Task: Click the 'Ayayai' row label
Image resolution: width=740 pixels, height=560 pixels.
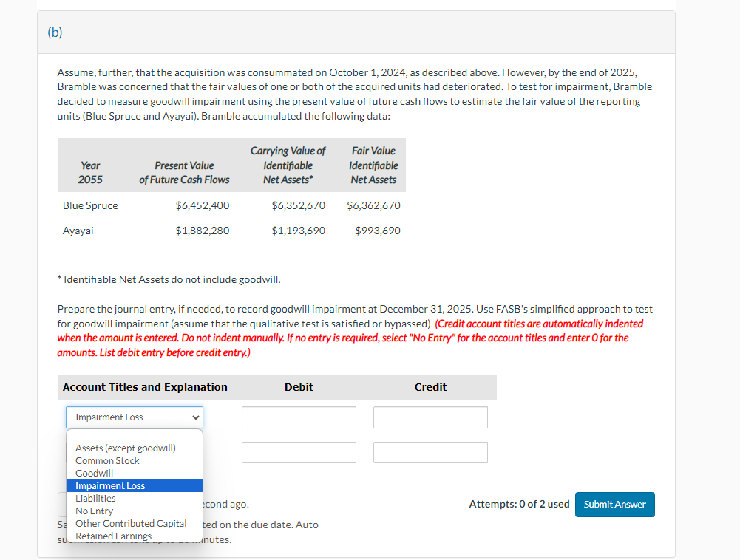Action: tap(78, 231)
